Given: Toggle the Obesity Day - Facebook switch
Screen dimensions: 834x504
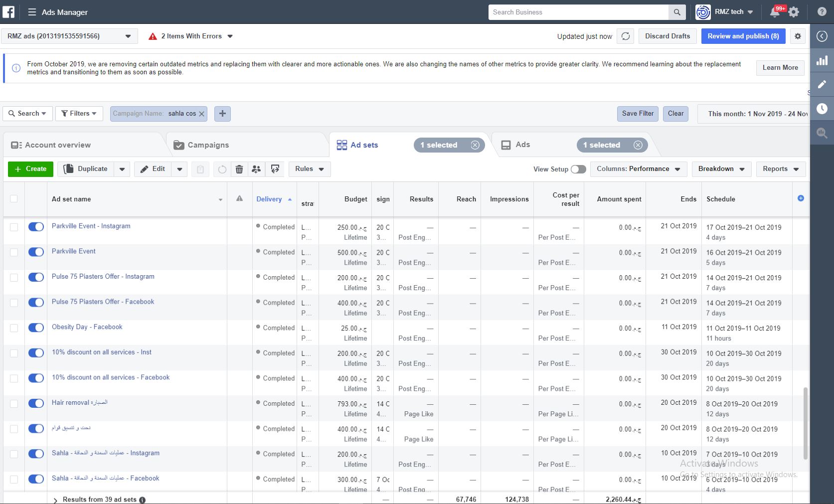Looking at the screenshot, I should click(x=36, y=328).
